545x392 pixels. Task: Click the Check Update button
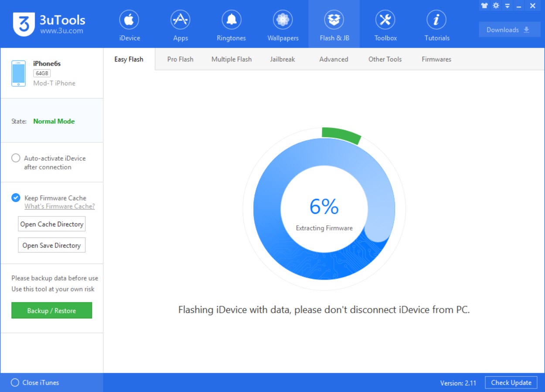click(x=511, y=382)
